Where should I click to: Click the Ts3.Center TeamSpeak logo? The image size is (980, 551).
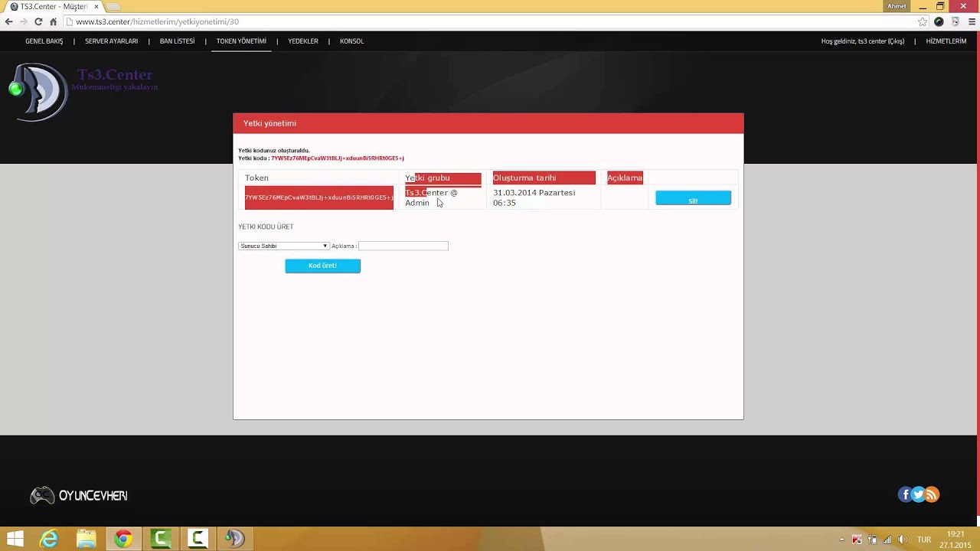point(38,90)
